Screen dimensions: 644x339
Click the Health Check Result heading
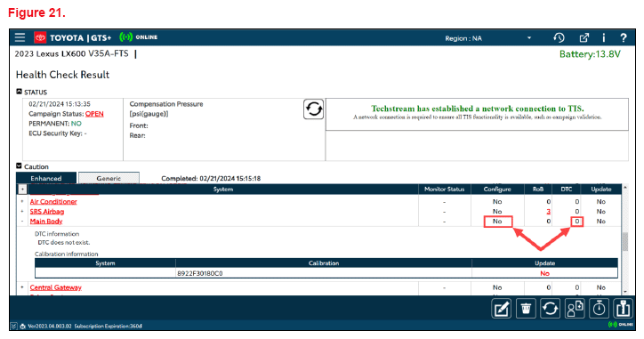coord(62,75)
